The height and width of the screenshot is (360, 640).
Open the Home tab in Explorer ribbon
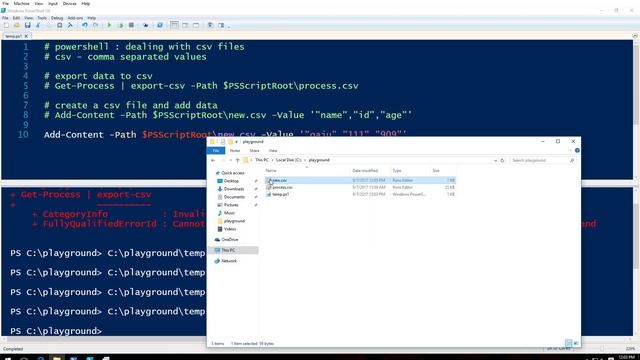[235, 151]
